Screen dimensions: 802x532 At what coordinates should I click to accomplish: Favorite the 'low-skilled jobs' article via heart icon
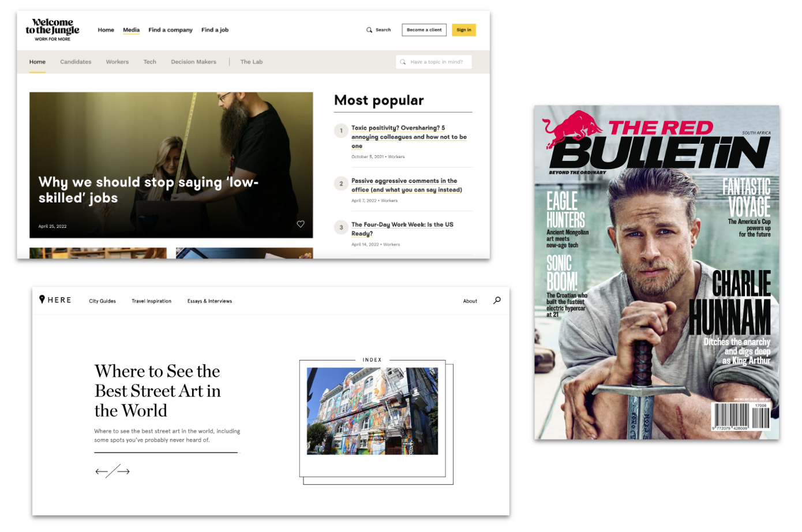(301, 223)
